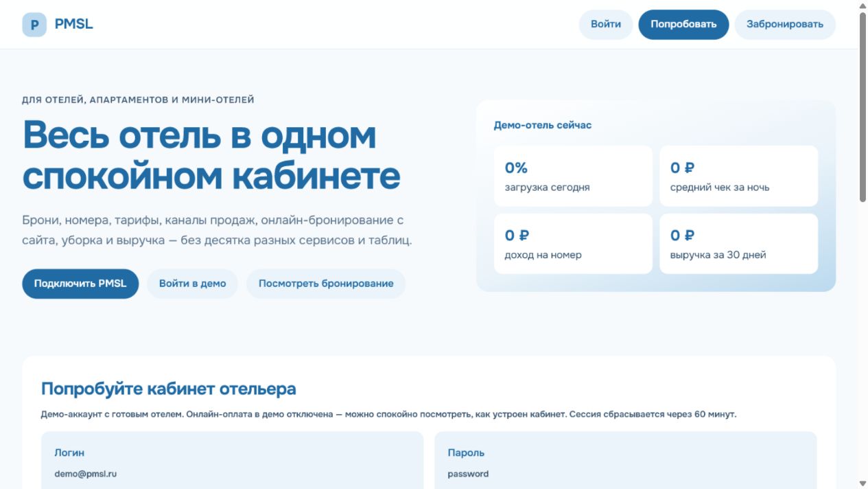Click the Забронировать header button

point(785,25)
